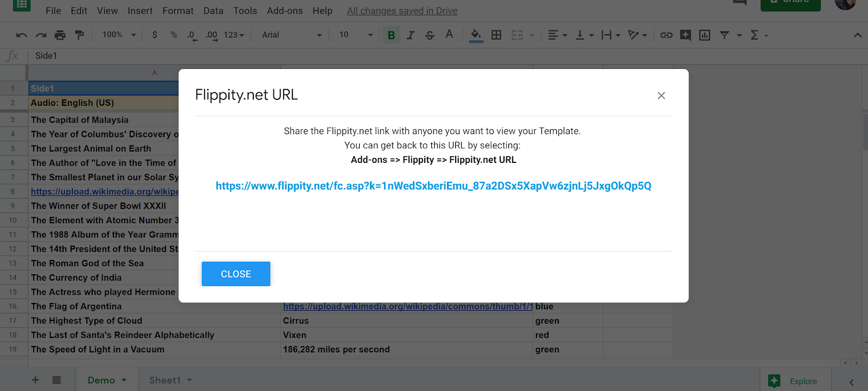
Task: Toggle side panel with the arrow
Action: click(x=852, y=382)
